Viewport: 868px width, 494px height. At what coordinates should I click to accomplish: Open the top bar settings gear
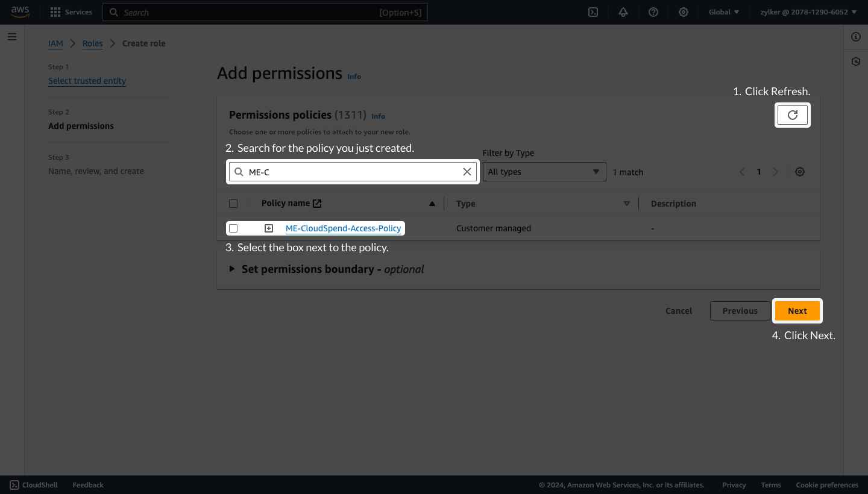[x=683, y=12]
